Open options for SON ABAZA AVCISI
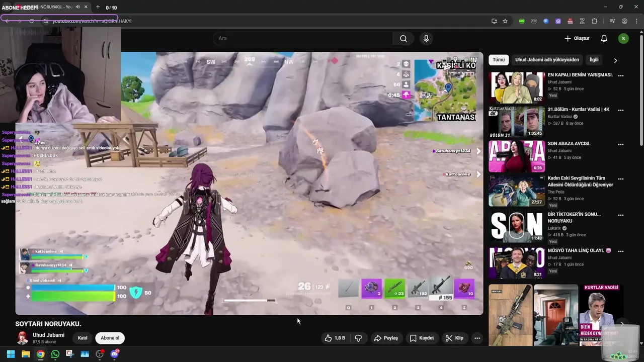The image size is (644, 362). coord(621,144)
